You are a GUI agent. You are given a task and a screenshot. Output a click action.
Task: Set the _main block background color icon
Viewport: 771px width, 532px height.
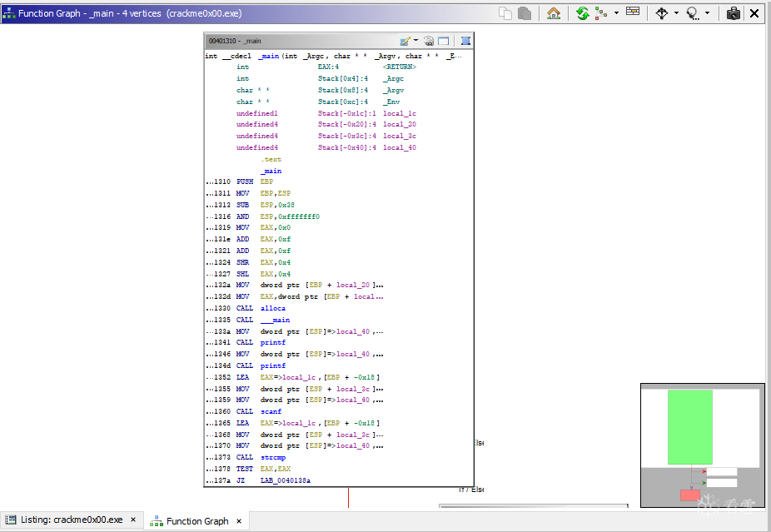tap(405, 41)
